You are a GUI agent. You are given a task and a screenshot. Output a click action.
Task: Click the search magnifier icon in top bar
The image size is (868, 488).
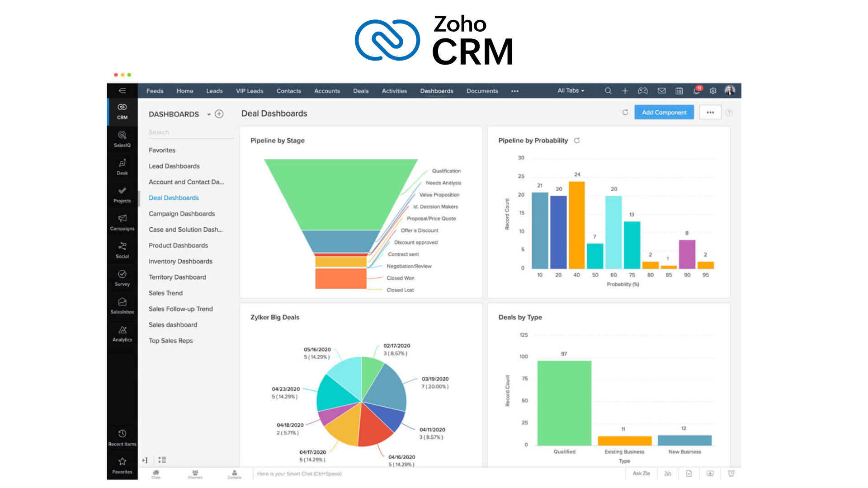608,91
